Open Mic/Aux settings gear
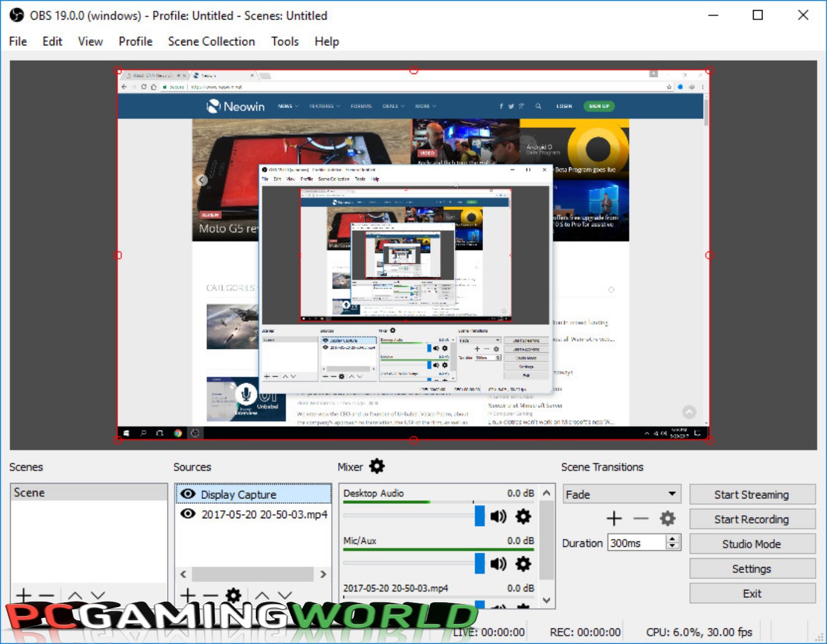This screenshot has height=644, width=827. 523,563
